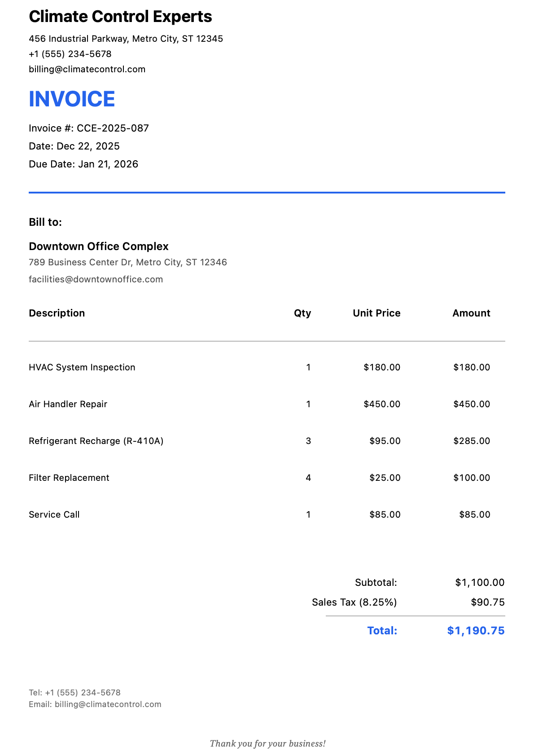The width and height of the screenshot is (534, 756).
Task: Click the total value $1,190.75
Action: click(476, 631)
